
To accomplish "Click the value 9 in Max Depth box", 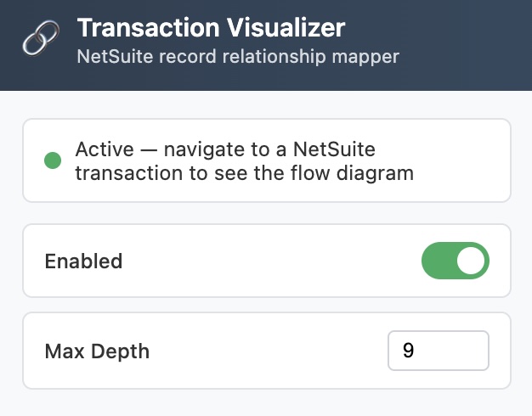I will coord(408,351).
